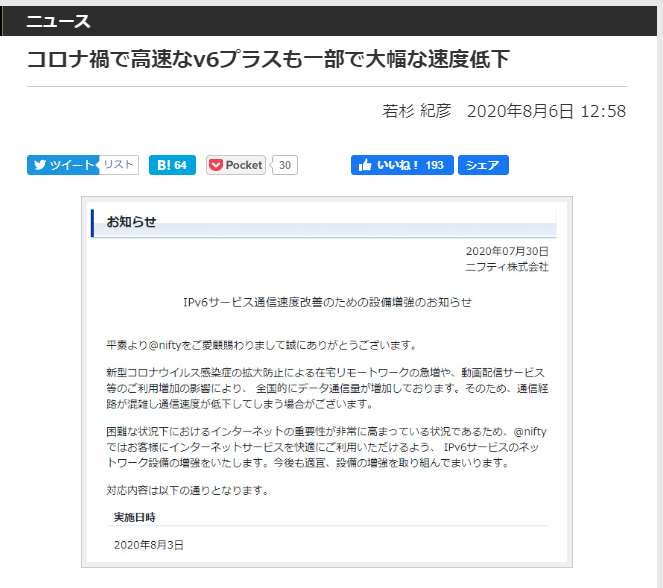Open the embedded お知らせ notice image
This screenshot has height=588, width=663.
tap(327, 382)
